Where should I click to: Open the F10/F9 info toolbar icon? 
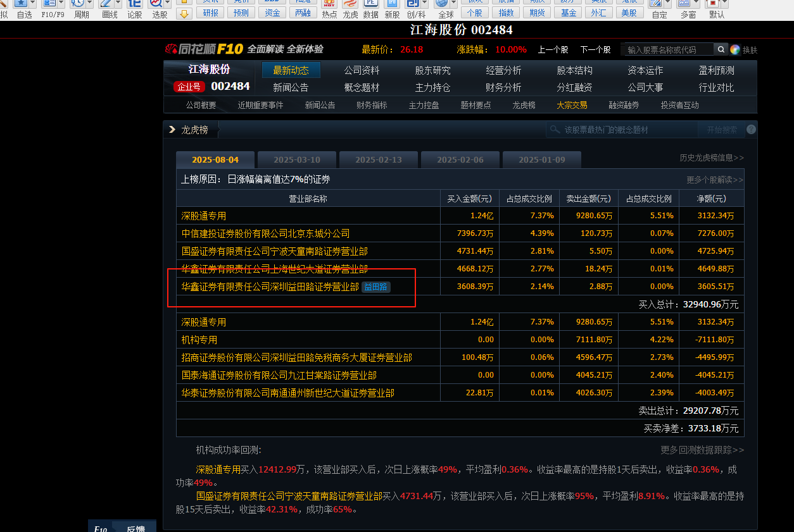click(x=49, y=4)
